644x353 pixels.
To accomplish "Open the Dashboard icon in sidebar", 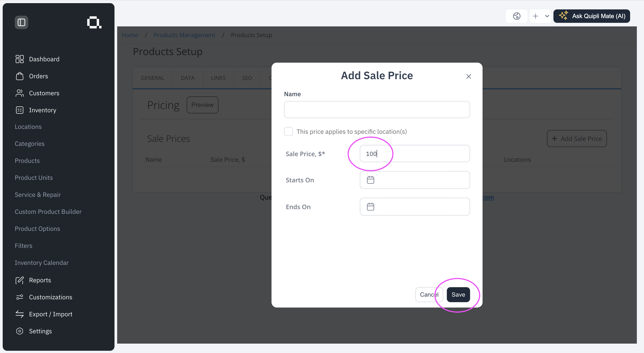I will click(x=19, y=59).
